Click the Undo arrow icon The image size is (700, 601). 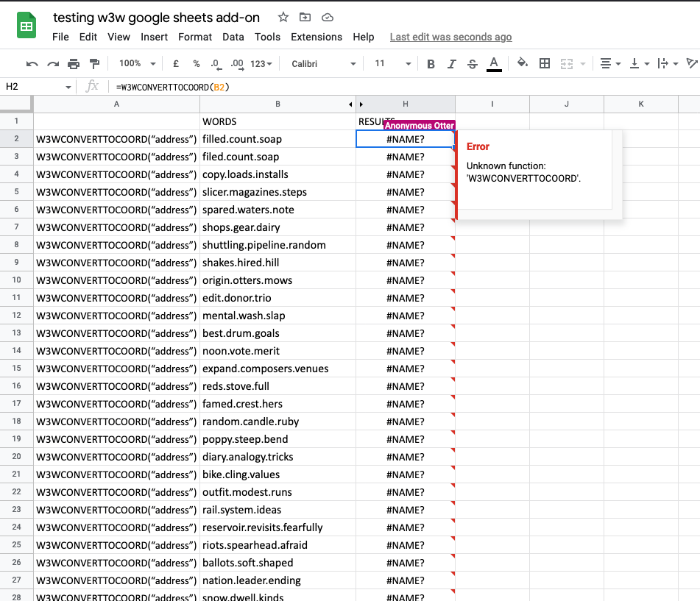click(32, 64)
